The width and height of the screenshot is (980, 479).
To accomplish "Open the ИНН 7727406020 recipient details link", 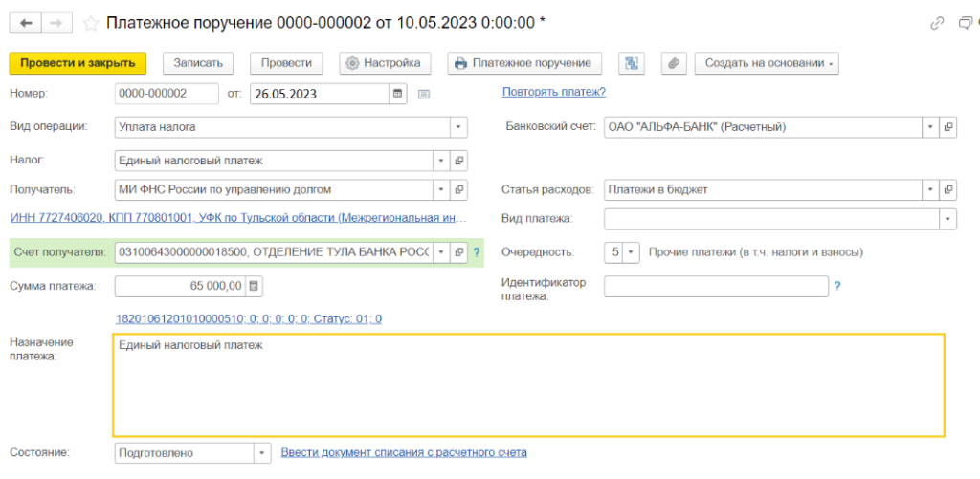I will coord(238,219).
